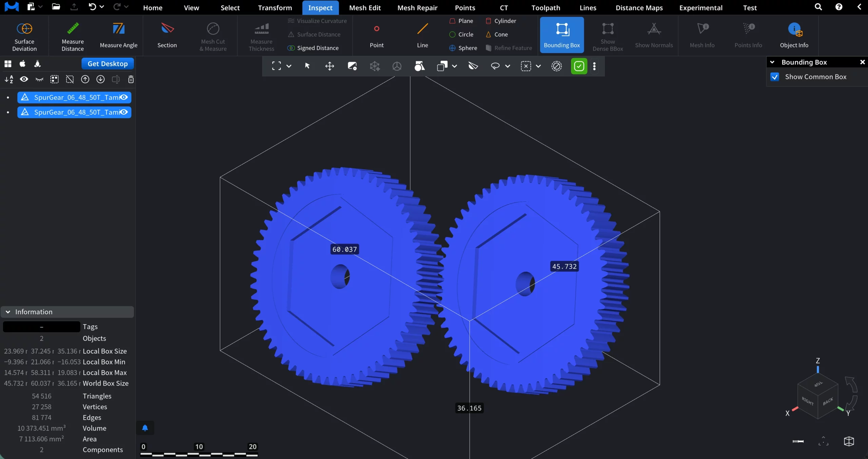Click the Get Desktop button
Viewport: 868px width, 459px height.
click(x=107, y=63)
